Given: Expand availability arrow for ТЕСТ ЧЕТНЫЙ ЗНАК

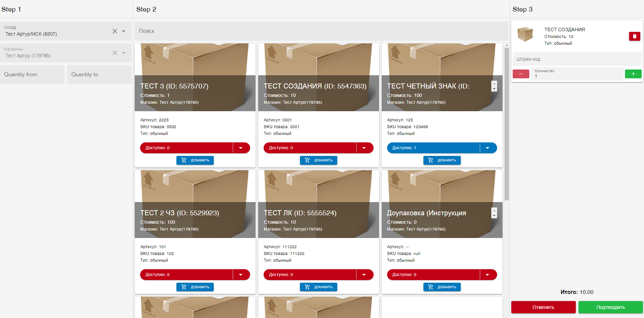Looking at the screenshot, I should (488, 148).
